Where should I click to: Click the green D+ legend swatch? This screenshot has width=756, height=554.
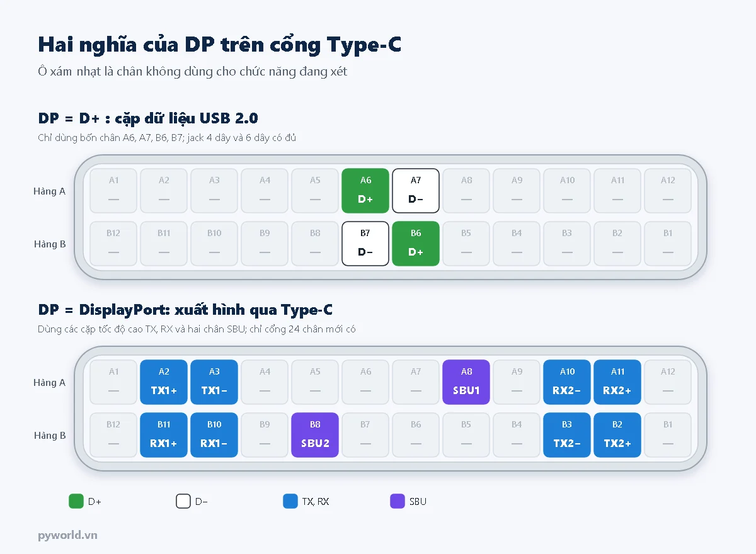[76, 501]
